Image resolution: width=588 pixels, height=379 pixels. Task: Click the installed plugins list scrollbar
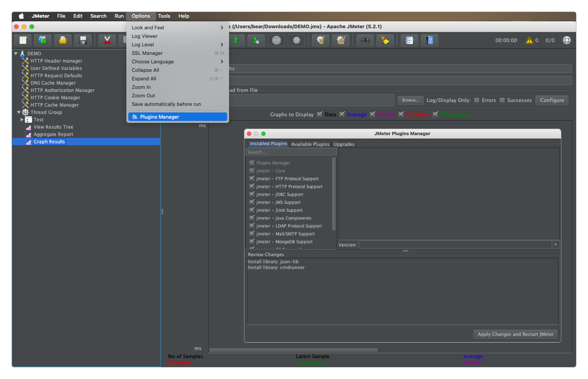point(334,194)
